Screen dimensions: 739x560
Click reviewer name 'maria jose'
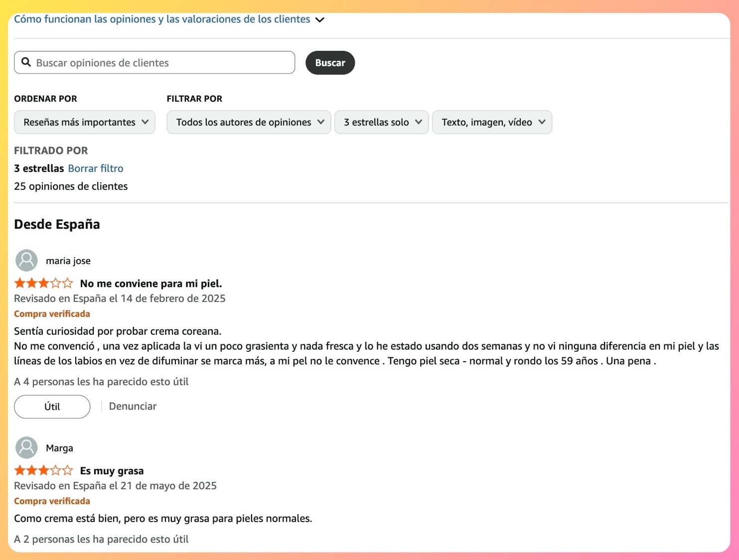pos(68,261)
